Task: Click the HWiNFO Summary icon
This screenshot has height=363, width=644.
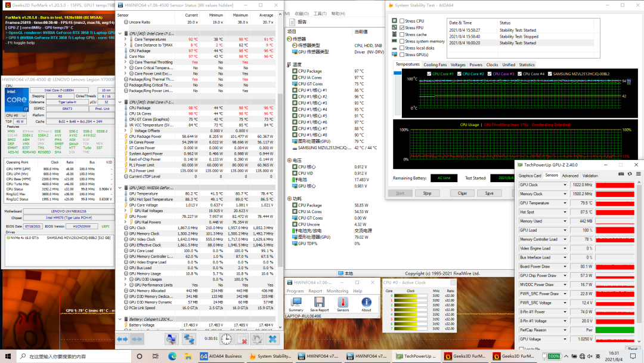Action: click(x=296, y=302)
